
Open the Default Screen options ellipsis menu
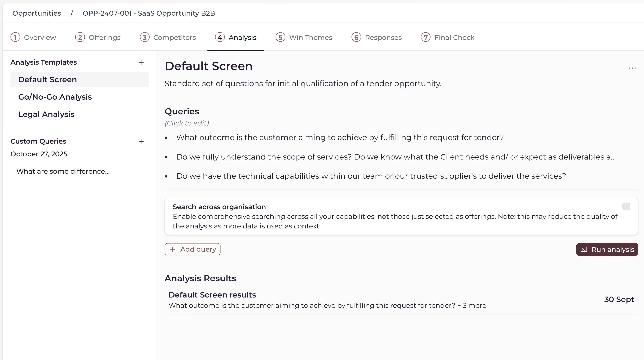tap(632, 68)
